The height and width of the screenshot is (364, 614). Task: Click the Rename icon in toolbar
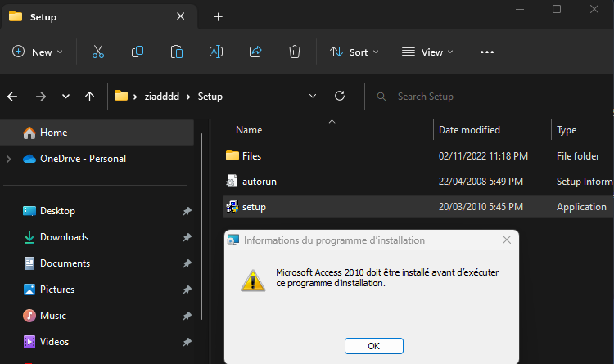coord(216,52)
